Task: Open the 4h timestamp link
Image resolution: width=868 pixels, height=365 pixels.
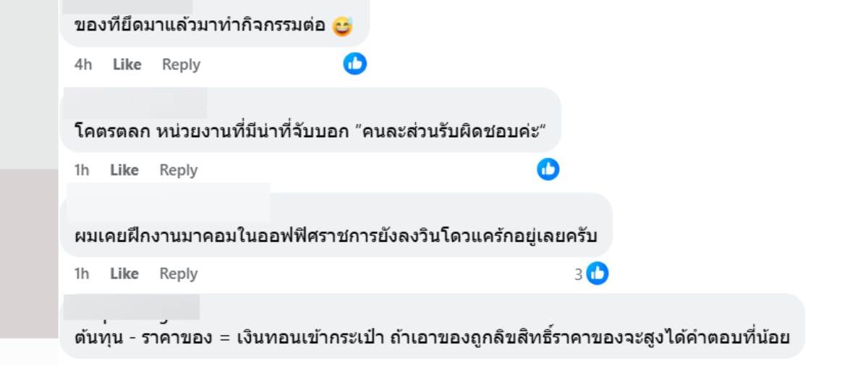Action: point(83,64)
